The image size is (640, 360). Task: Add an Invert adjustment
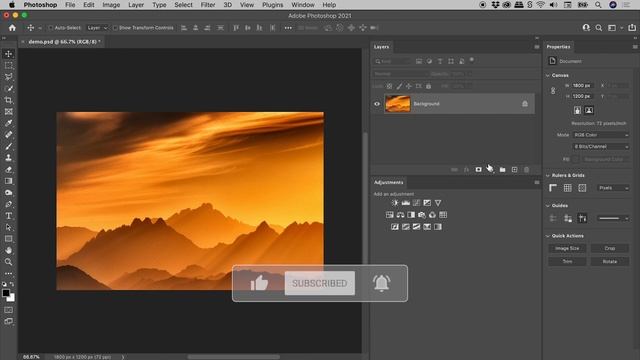(x=395, y=227)
